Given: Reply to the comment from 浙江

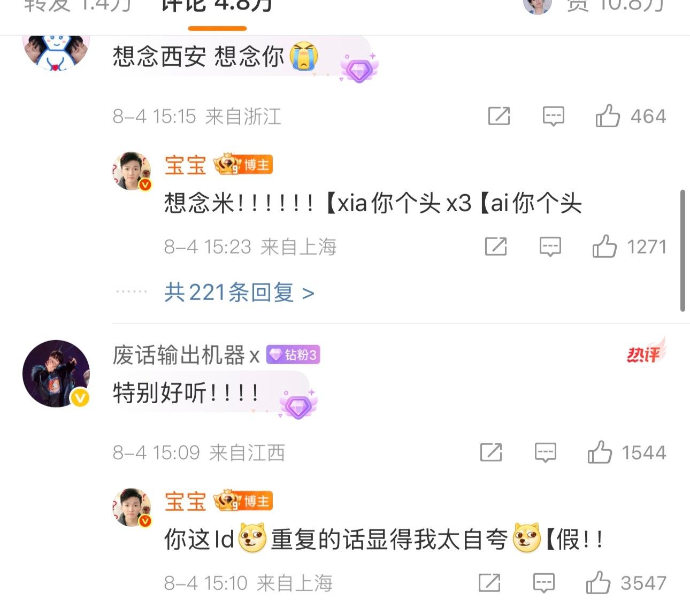Looking at the screenshot, I should pos(553,116).
